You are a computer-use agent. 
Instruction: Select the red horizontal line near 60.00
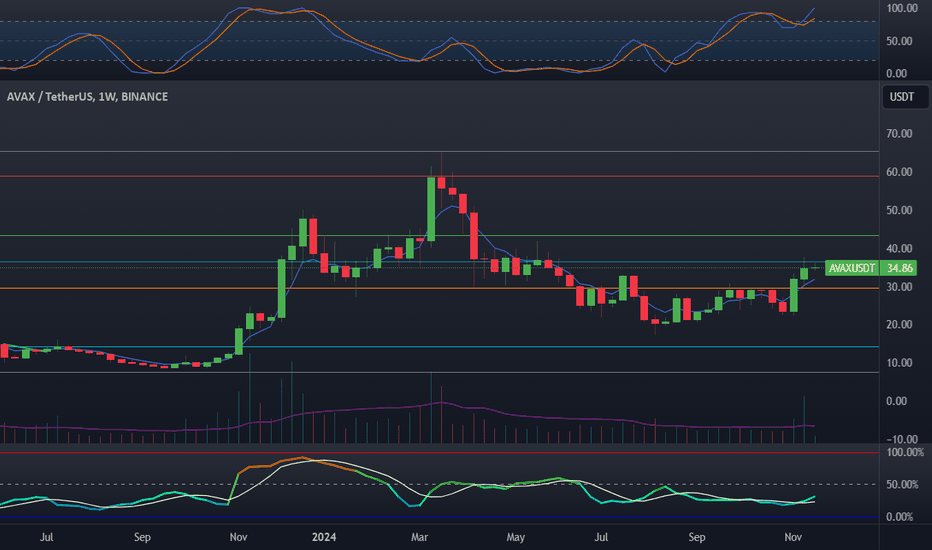click(x=439, y=176)
